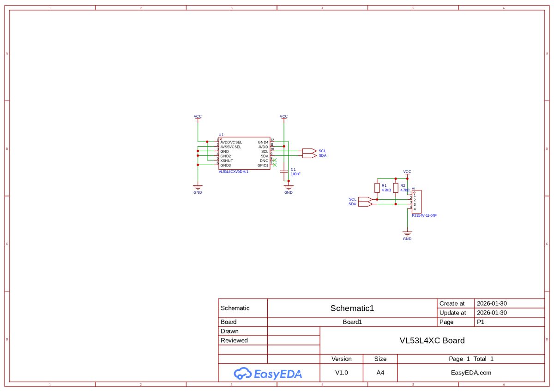Viewport: 554px width, 392px height.
Task: Click the GND3 pin label on U1
Action: coord(225,165)
